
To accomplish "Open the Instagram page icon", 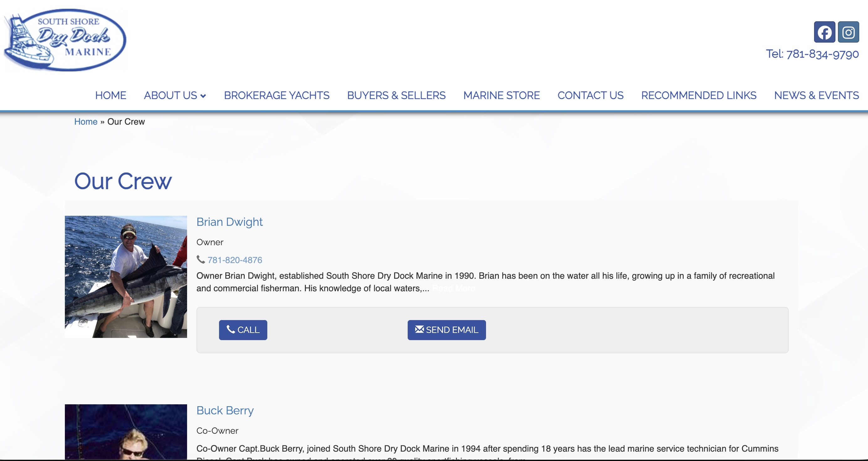I will tap(849, 32).
